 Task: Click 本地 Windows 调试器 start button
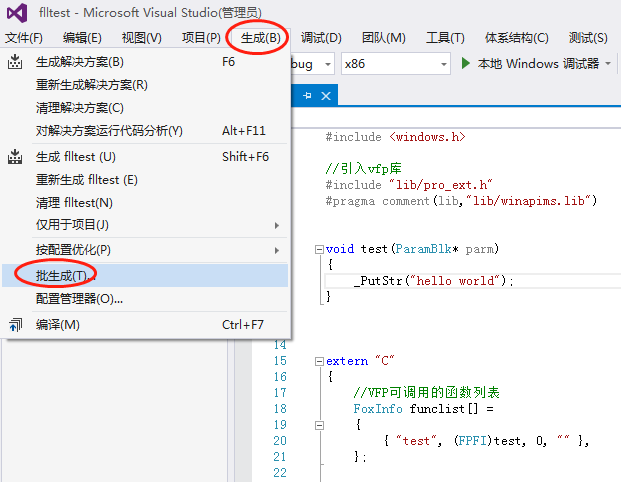pos(530,63)
